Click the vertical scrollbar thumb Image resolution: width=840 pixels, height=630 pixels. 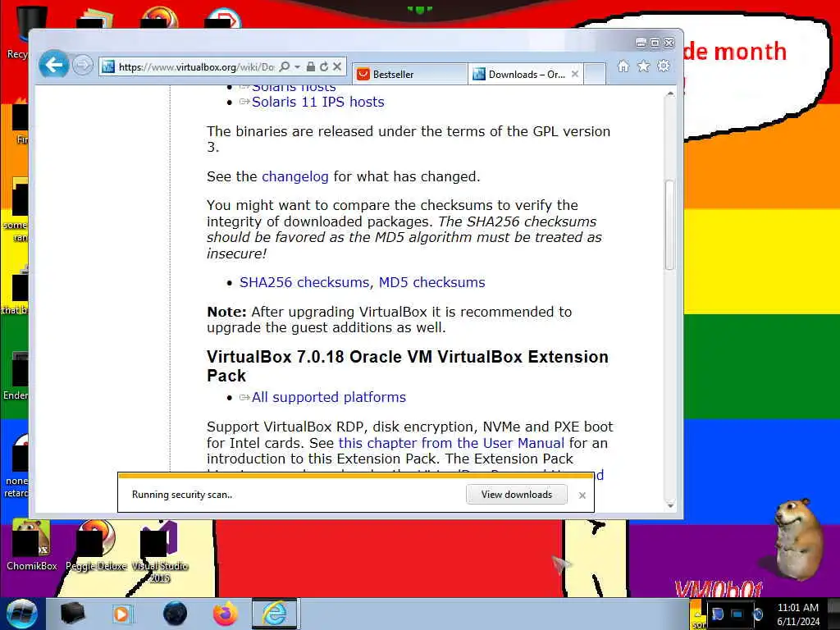669,225
